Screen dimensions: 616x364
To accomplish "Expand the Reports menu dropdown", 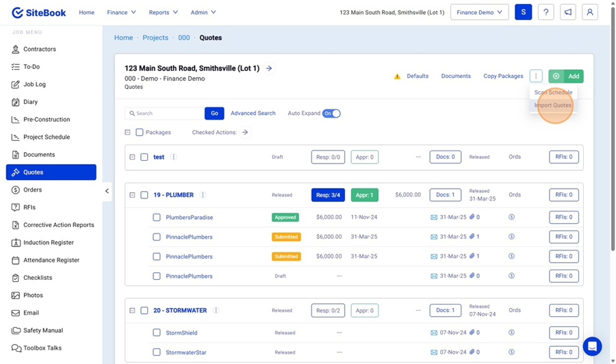I will coord(163,12).
